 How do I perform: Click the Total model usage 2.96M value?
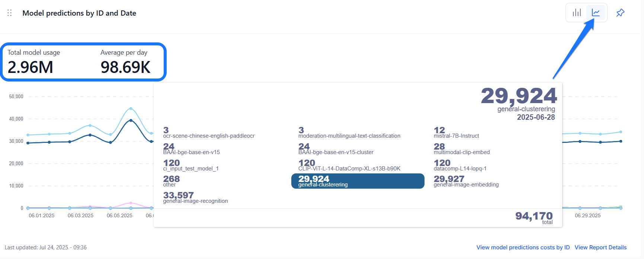[x=30, y=67]
